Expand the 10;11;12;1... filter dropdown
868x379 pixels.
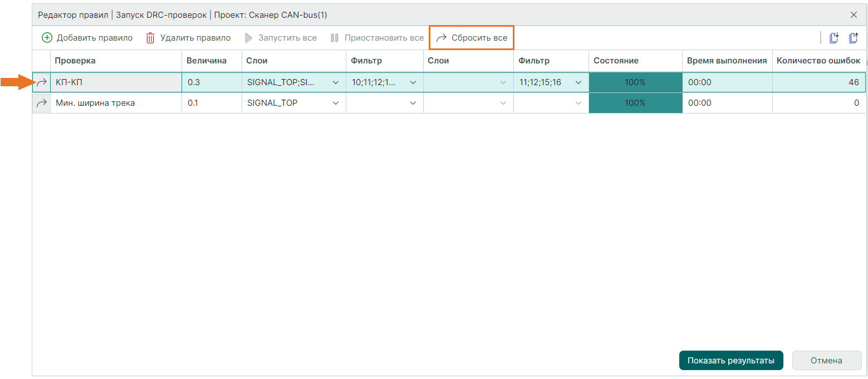(413, 82)
